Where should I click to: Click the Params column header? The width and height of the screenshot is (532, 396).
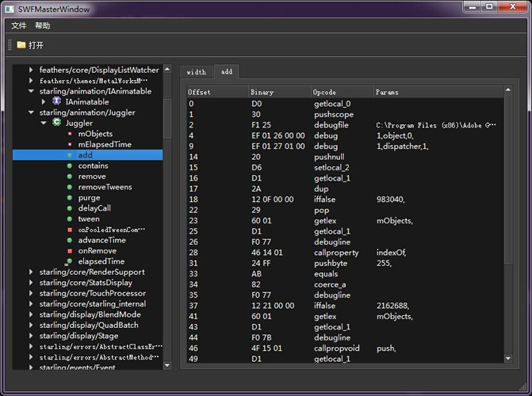coord(387,92)
